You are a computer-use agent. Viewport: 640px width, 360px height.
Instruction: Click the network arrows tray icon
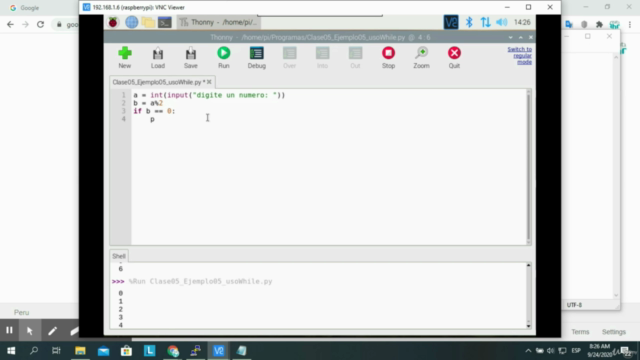point(485,22)
